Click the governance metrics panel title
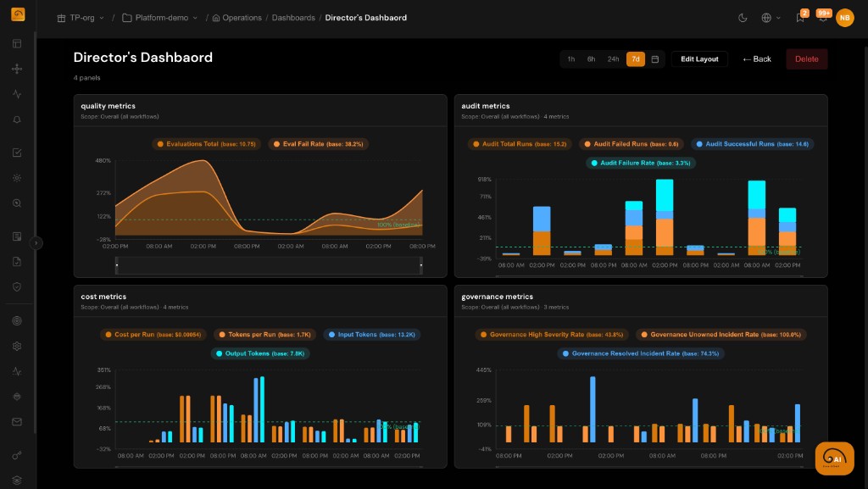This screenshot has width=868, height=489. pos(497,297)
